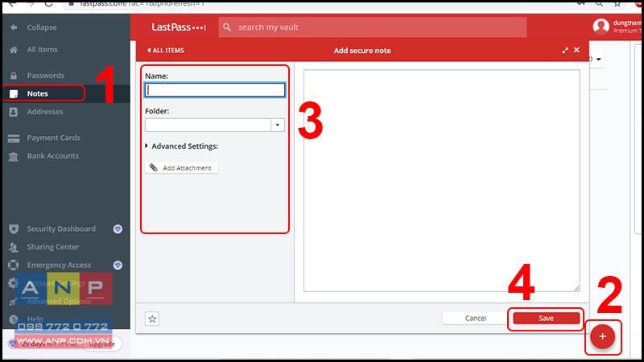The width and height of the screenshot is (644, 362).
Task: Close the Add secure note dialog
Action: pos(576,50)
